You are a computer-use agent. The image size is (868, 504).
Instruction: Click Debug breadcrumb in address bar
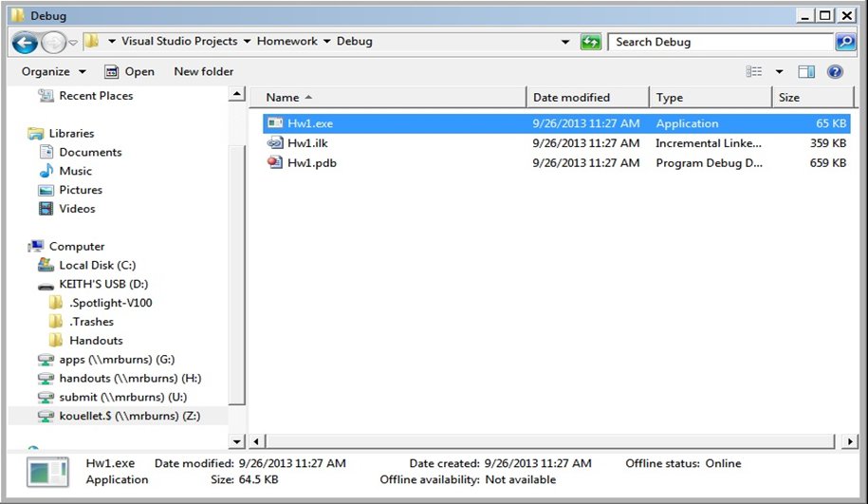click(354, 41)
